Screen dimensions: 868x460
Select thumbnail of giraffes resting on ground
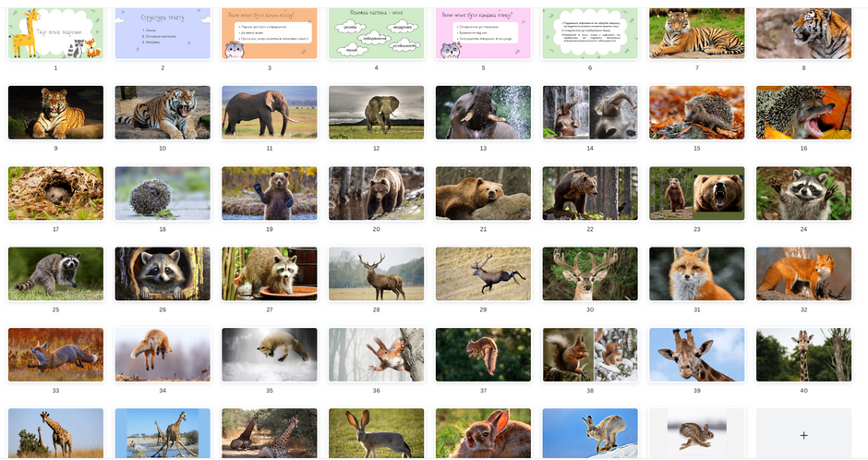tap(269, 434)
